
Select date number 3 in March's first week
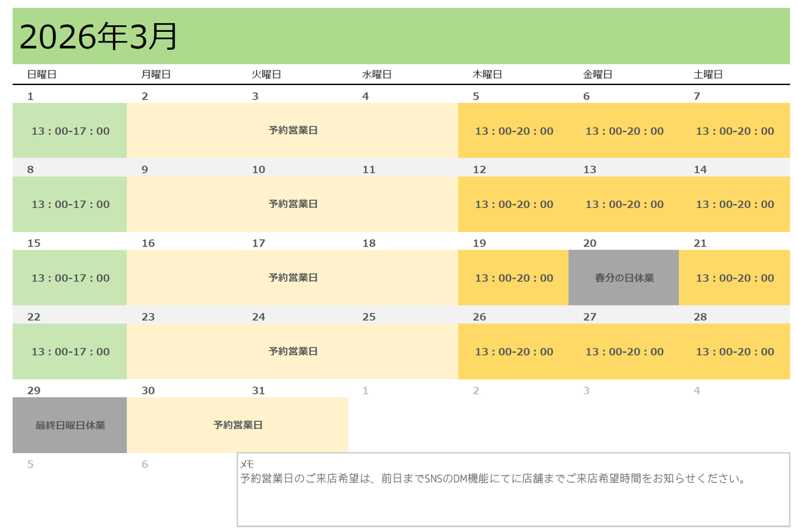(x=255, y=96)
